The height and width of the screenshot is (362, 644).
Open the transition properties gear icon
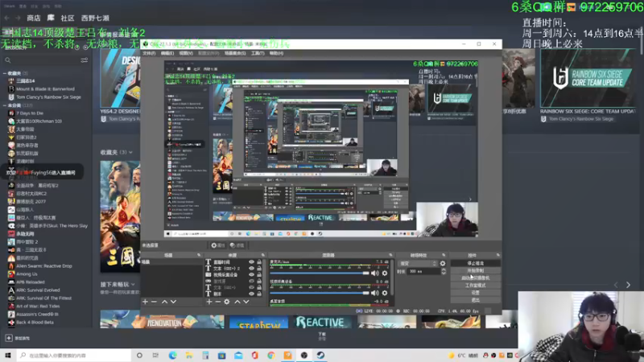click(x=443, y=264)
